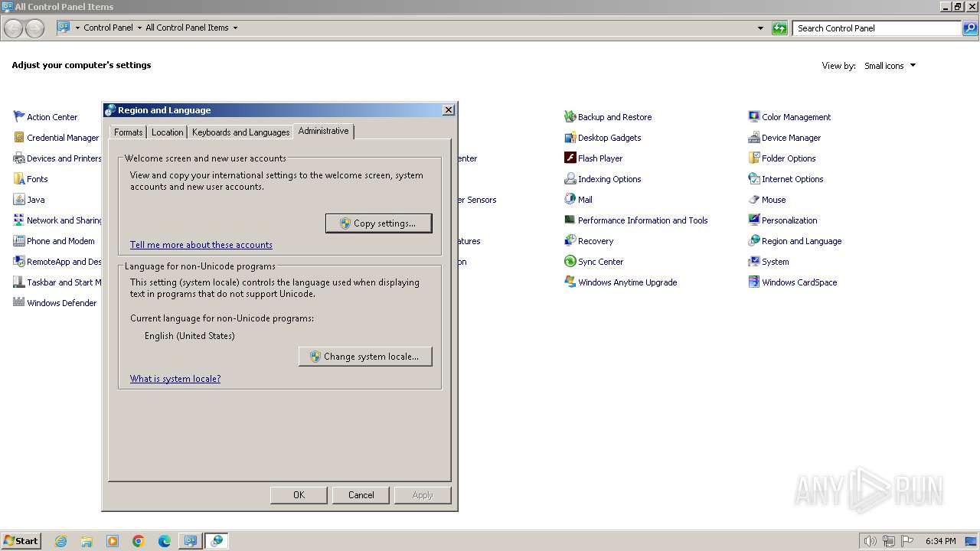The height and width of the screenshot is (551, 980).
Task: Click the Copy settings button
Action: 379,223
